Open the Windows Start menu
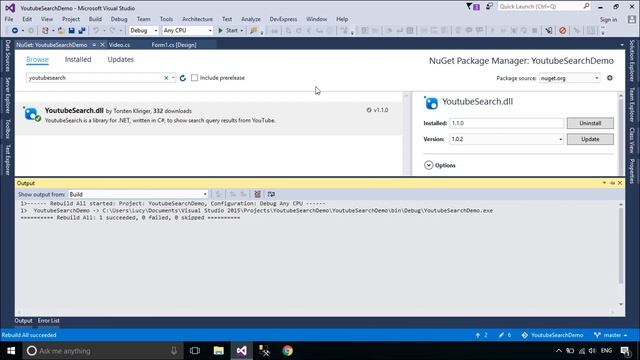 point(11,351)
